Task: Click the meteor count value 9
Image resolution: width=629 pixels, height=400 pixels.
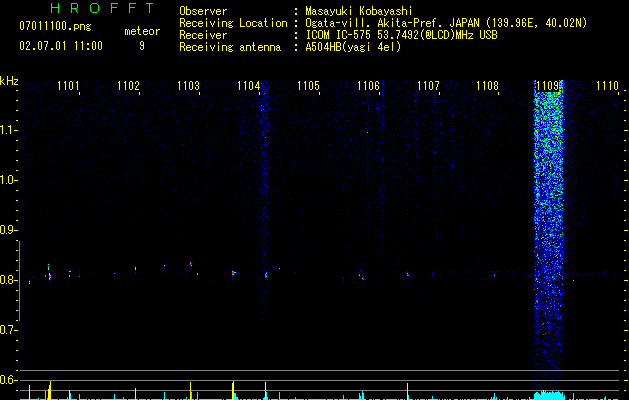Action: (142, 46)
